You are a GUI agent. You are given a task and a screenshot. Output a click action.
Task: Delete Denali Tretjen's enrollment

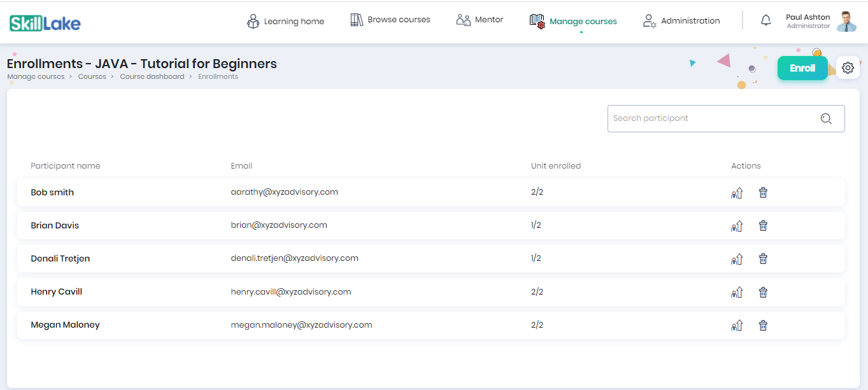763,258
